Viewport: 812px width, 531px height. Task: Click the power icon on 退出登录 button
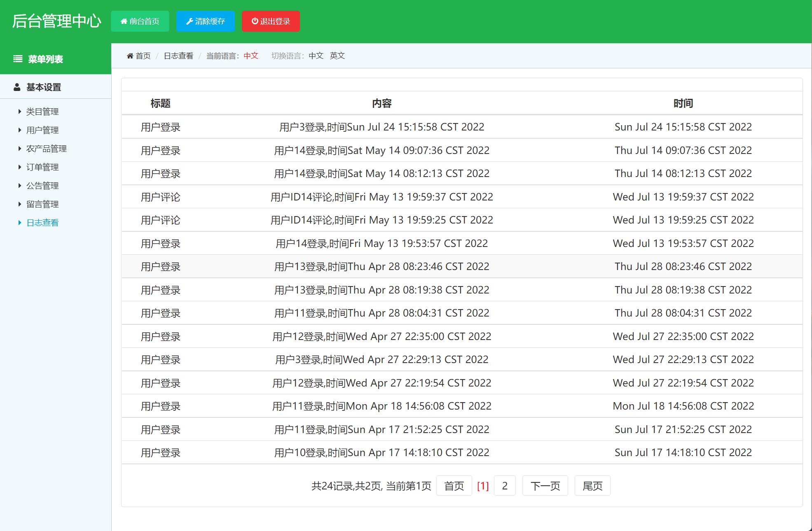click(255, 21)
